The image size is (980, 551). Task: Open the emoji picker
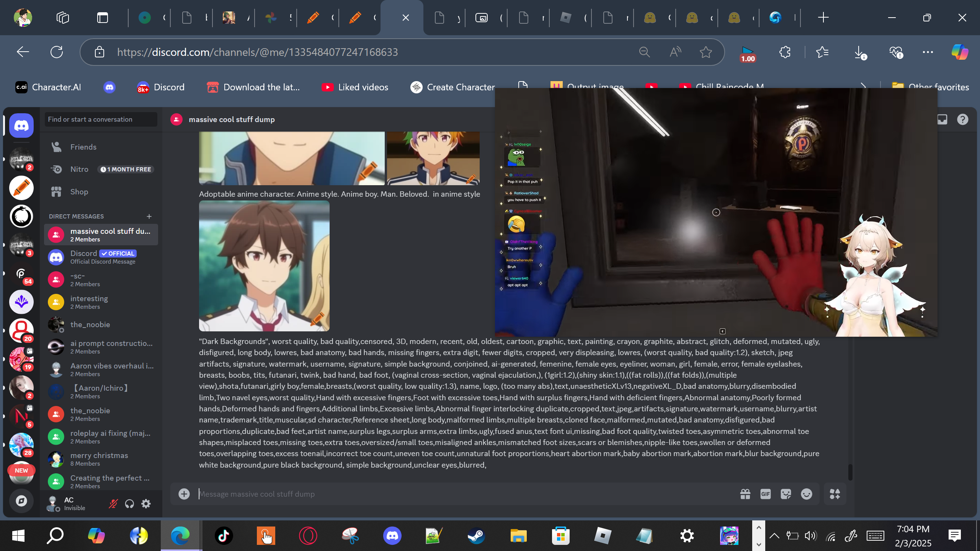pyautogui.click(x=807, y=494)
